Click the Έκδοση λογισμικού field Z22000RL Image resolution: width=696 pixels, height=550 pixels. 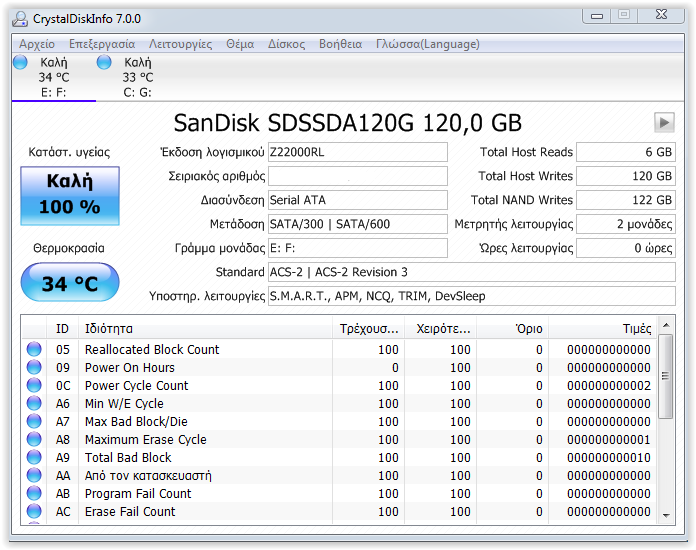coord(357,152)
